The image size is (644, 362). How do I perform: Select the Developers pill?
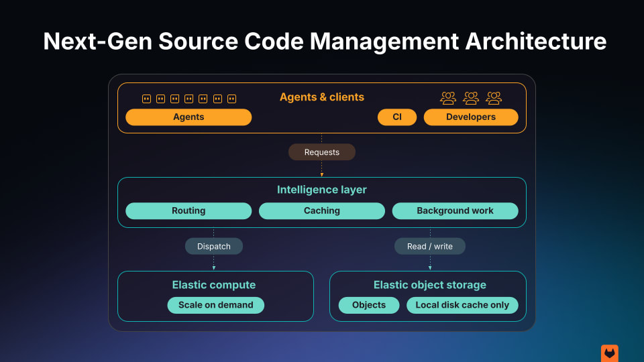pyautogui.click(x=471, y=117)
